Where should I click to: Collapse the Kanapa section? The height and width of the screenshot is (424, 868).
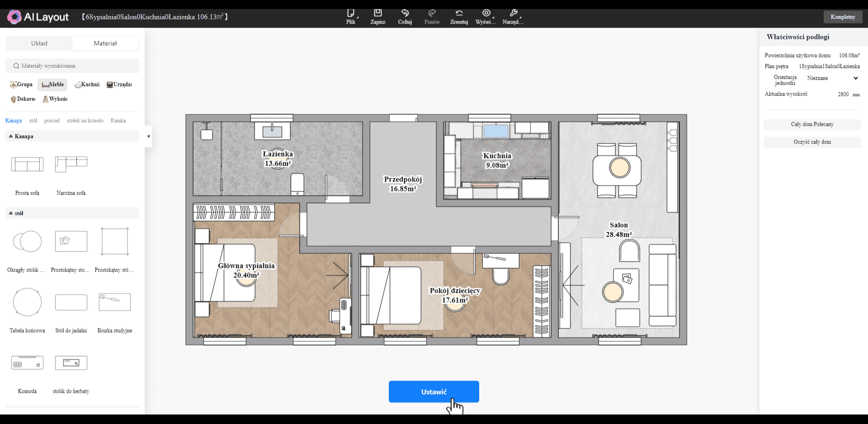tap(11, 136)
